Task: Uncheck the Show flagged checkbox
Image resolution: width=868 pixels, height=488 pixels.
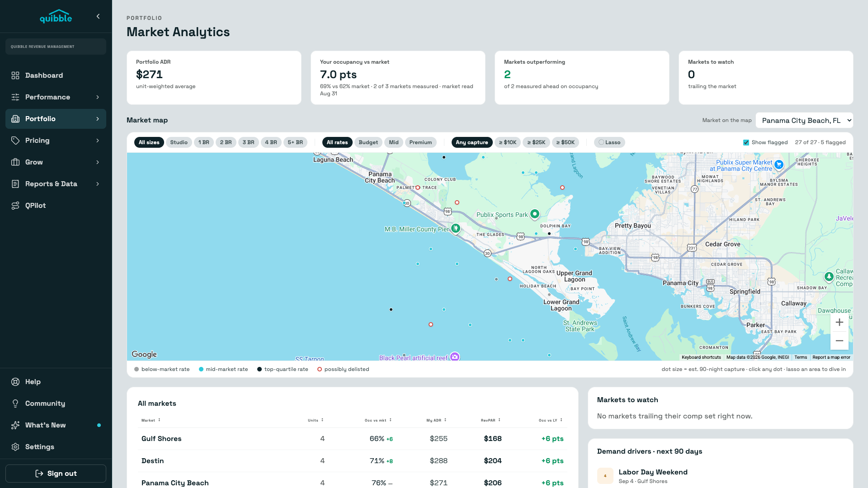Action: click(x=746, y=142)
